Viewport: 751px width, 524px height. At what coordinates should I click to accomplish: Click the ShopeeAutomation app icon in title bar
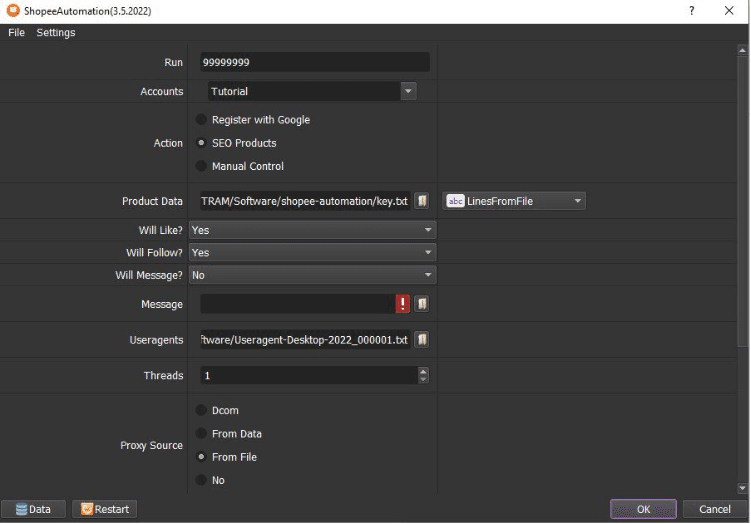coord(11,10)
